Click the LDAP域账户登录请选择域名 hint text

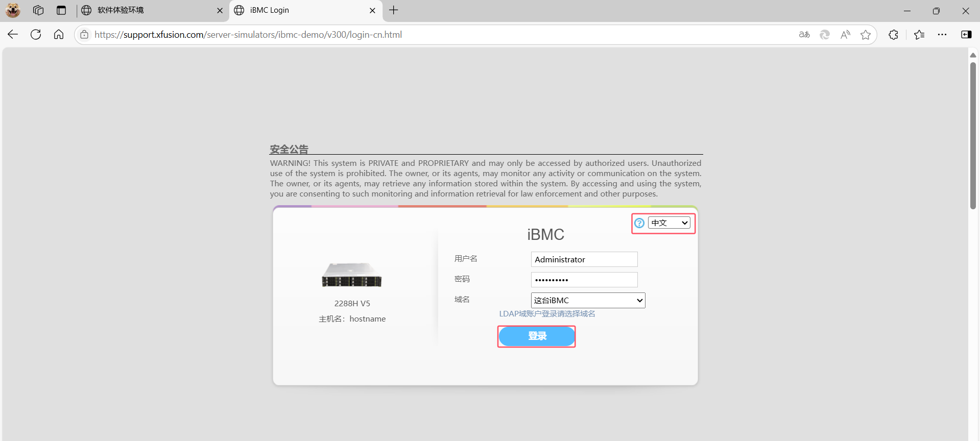(547, 314)
